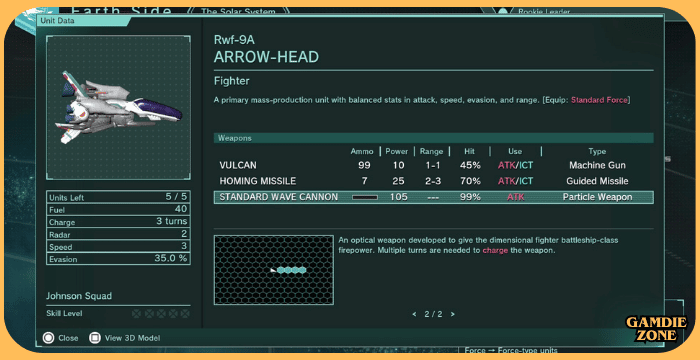Click Vulcan's ammo value 99

364,165
